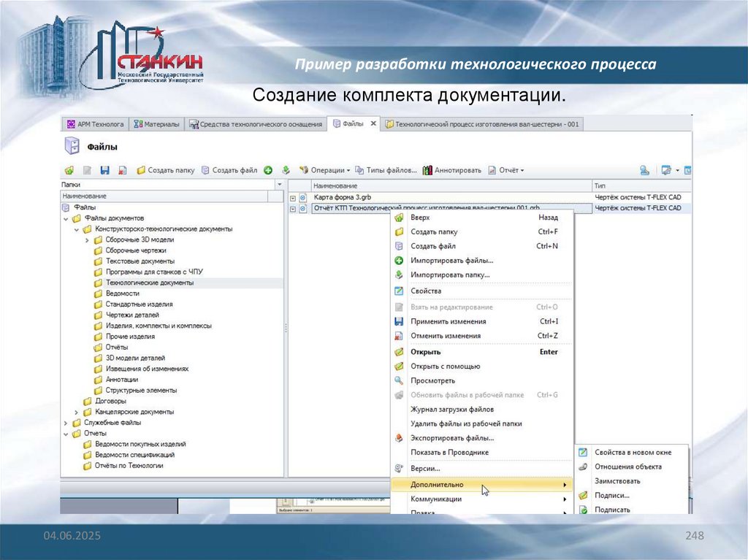Click Подписать in submenu
Viewport: 748px width, 560px height.
pos(612,510)
